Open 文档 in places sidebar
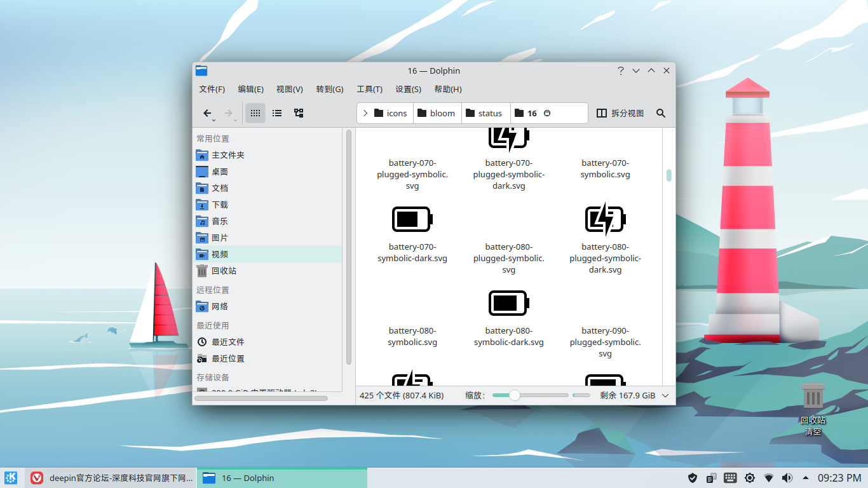Screen dimensions: 868x488 tap(267, 188)
